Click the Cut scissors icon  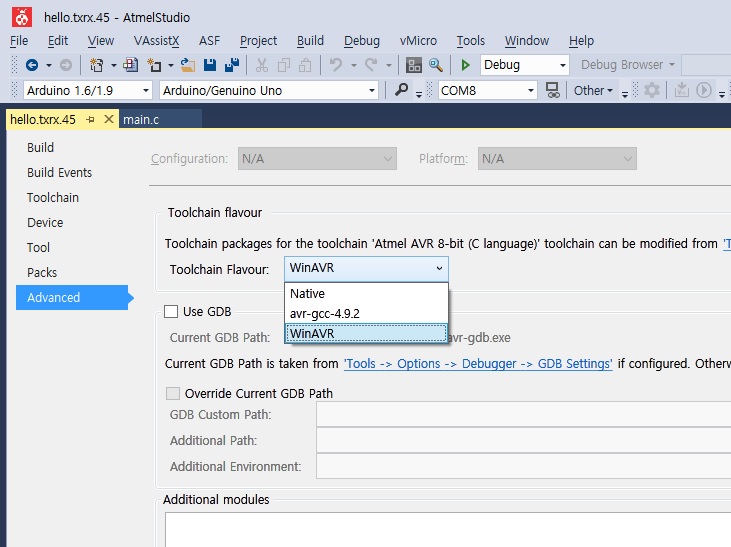point(262,65)
